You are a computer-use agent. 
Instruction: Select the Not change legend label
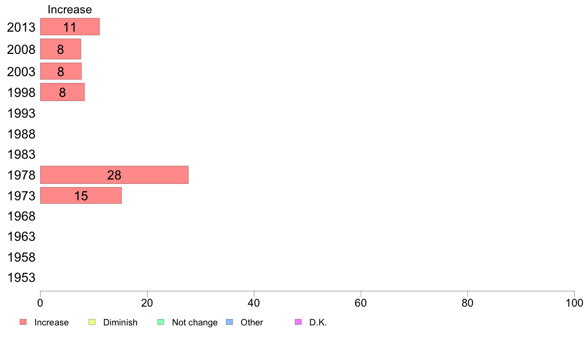click(195, 322)
